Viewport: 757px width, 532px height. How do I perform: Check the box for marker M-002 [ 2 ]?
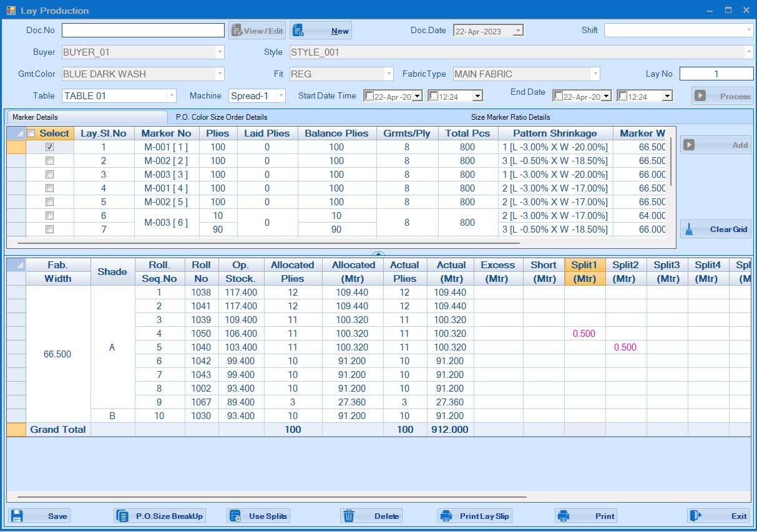tap(50, 161)
